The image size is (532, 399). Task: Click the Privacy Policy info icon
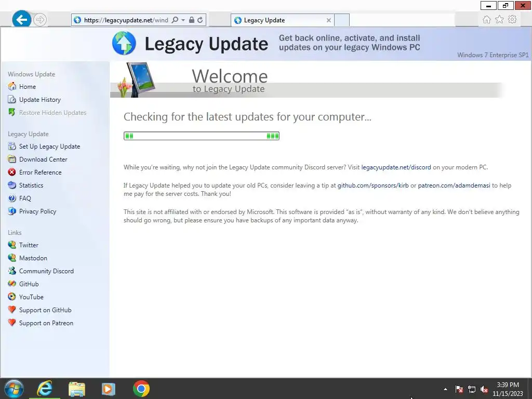tap(12, 211)
